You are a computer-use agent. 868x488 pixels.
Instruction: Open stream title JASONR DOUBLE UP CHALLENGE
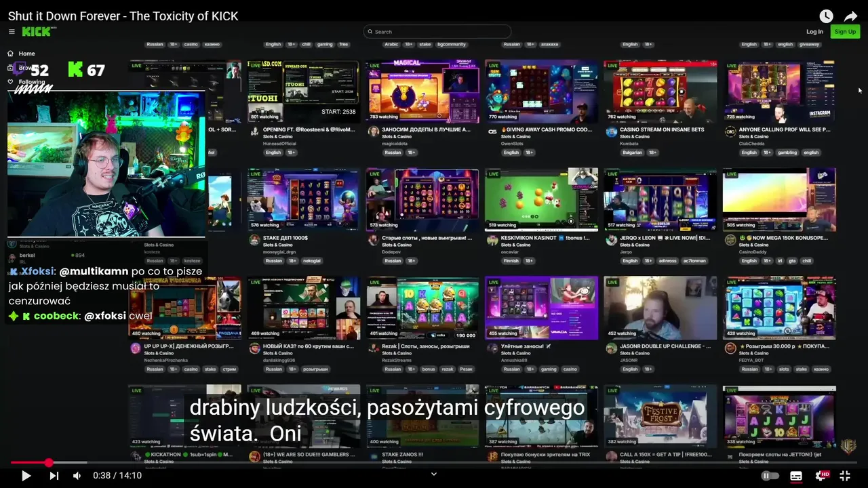(x=665, y=346)
